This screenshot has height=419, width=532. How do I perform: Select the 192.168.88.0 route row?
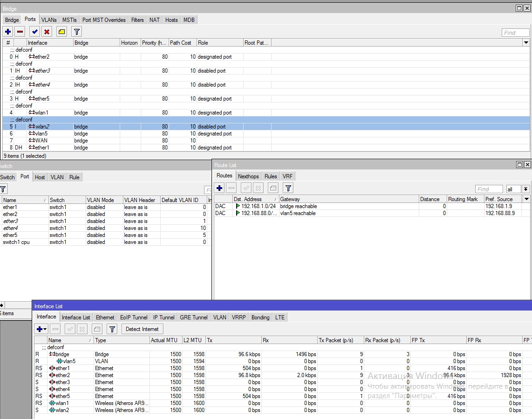(x=372, y=213)
